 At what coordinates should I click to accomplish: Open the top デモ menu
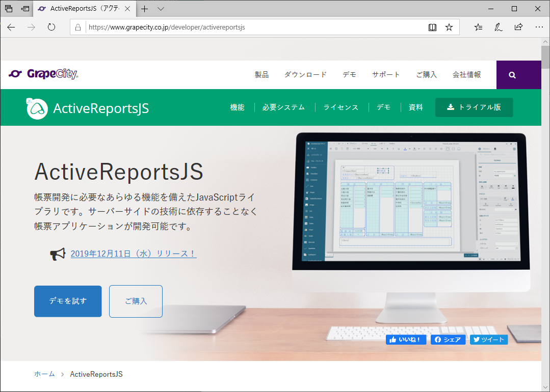click(x=349, y=75)
